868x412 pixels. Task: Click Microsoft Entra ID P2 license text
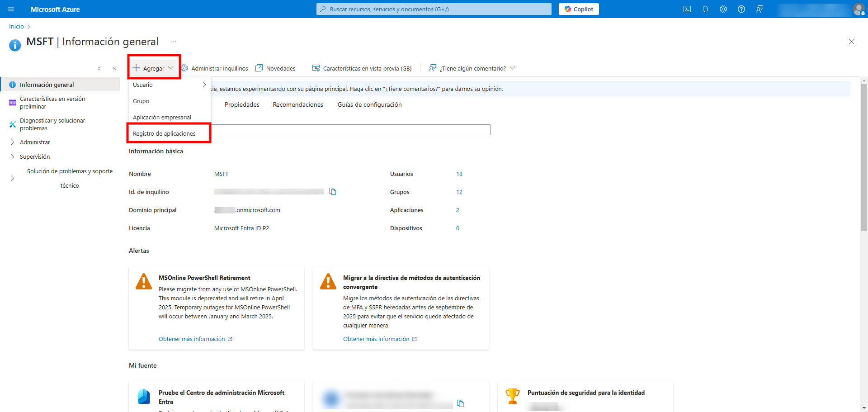tap(241, 228)
